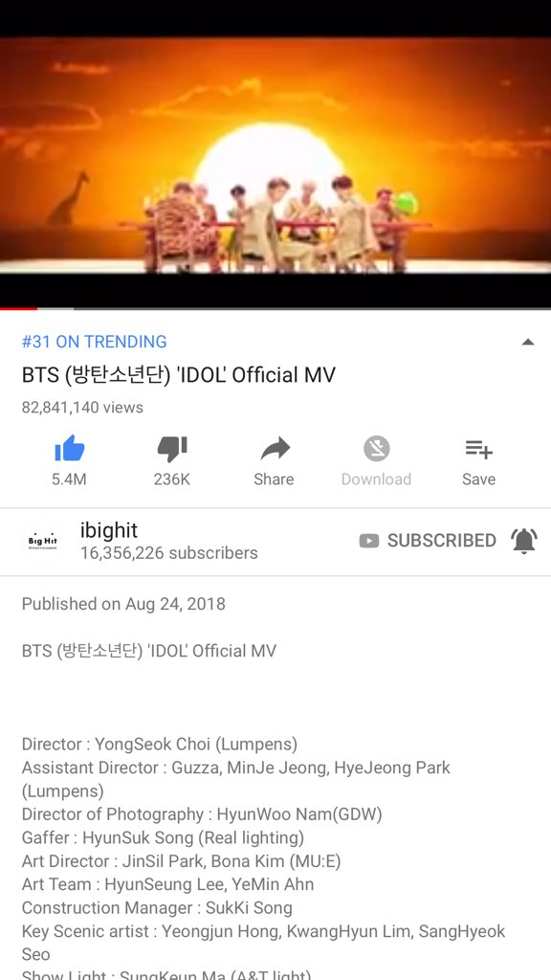Collapse the description with the up arrow
The width and height of the screenshot is (551, 980).
[x=528, y=342]
